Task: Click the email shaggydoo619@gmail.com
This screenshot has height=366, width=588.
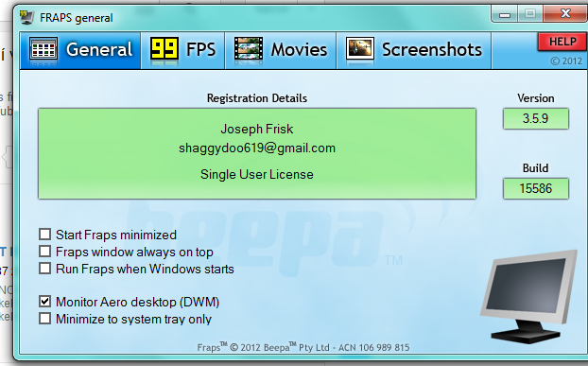Action: [x=257, y=148]
